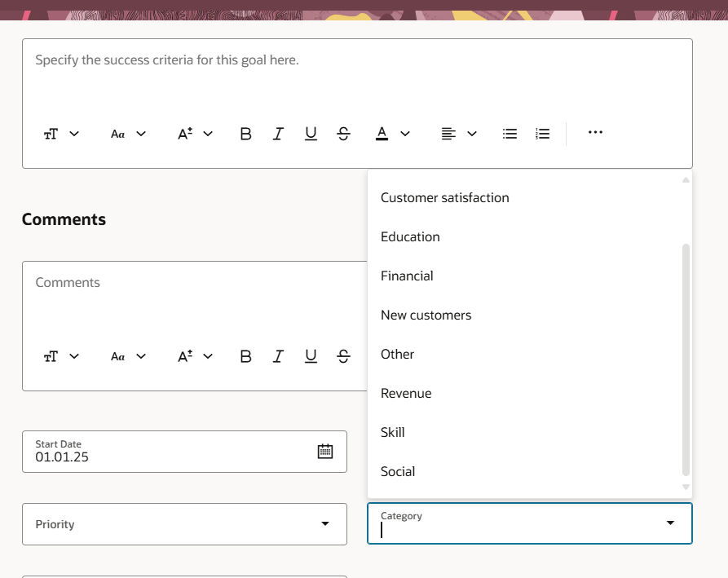This screenshot has height=578, width=728.
Task: Insert bulleted list in success criteria editor
Action: [x=510, y=134]
